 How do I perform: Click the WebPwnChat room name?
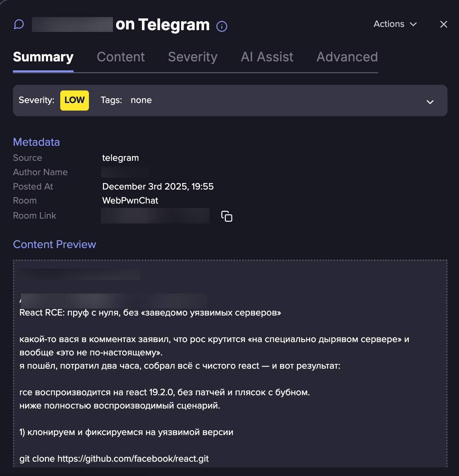(130, 201)
